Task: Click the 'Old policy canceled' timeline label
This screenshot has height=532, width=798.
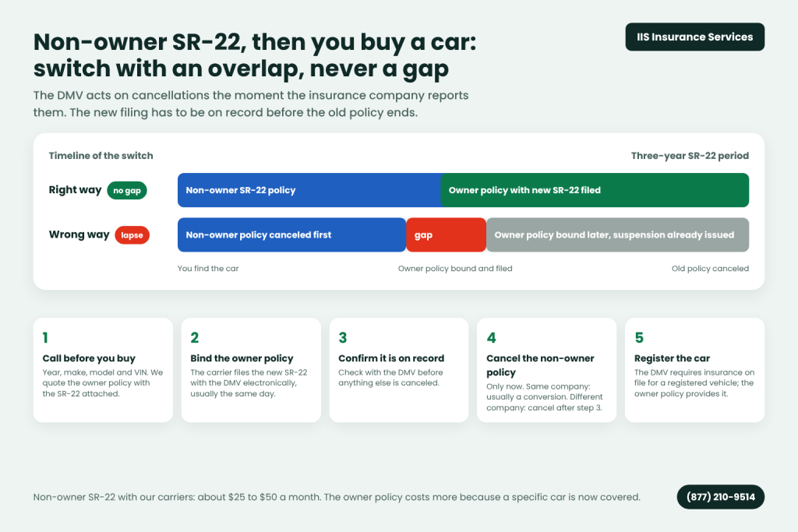Action: pos(710,269)
